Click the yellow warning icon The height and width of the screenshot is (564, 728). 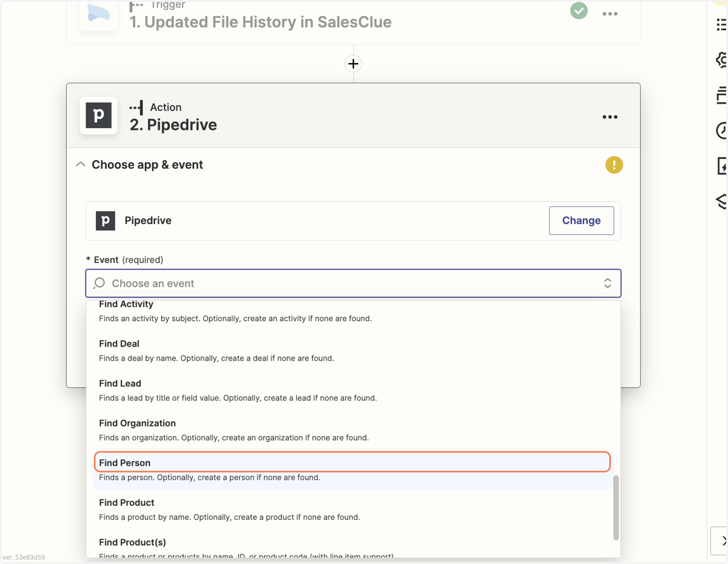[614, 165]
